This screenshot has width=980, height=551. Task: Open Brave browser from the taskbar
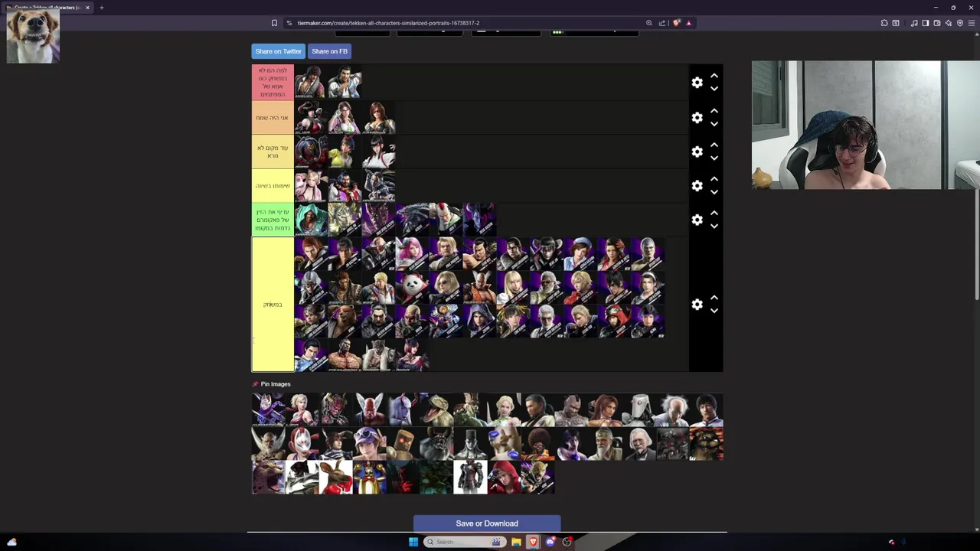pos(533,542)
